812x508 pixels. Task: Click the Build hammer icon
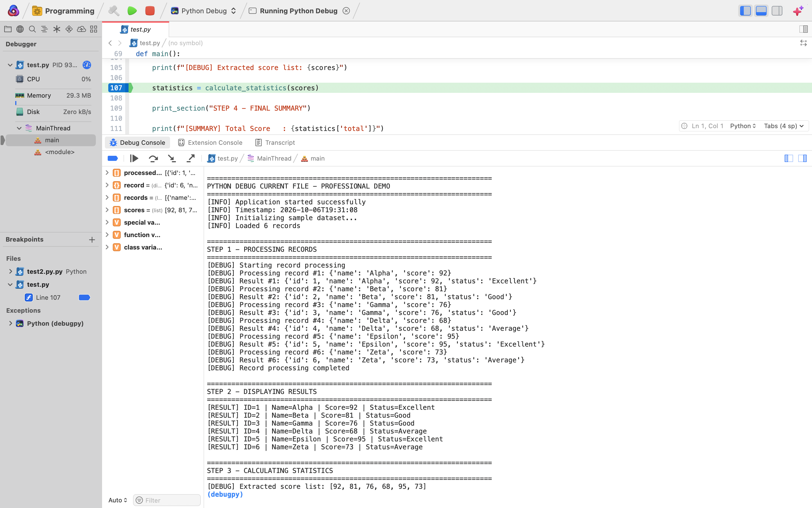tap(114, 11)
